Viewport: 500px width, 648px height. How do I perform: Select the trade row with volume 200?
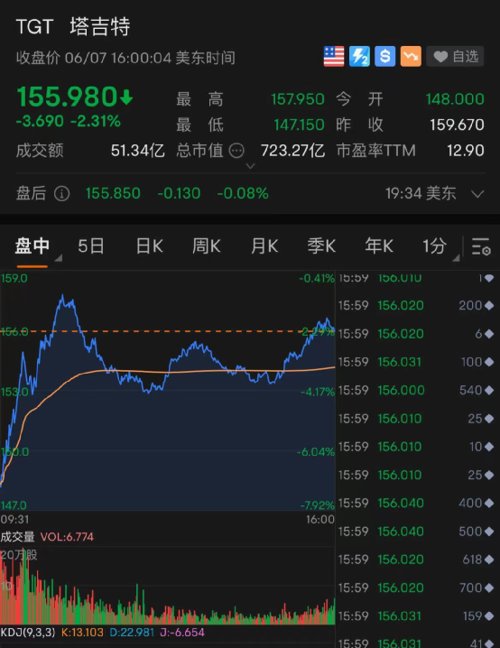pos(417,306)
